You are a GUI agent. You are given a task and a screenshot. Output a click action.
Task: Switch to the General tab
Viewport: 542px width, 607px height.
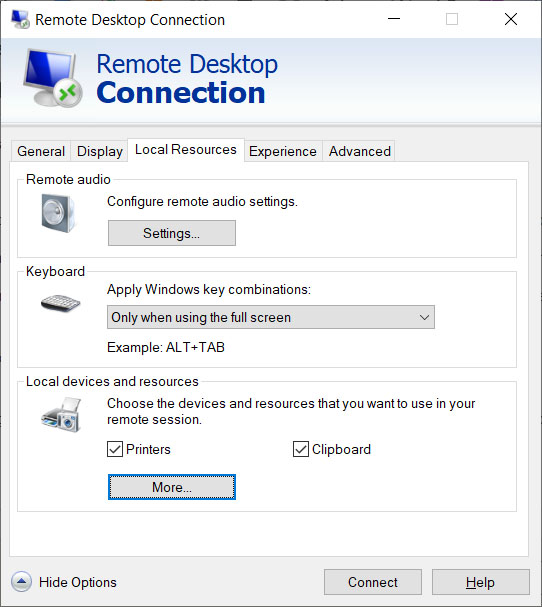pyautogui.click(x=41, y=151)
